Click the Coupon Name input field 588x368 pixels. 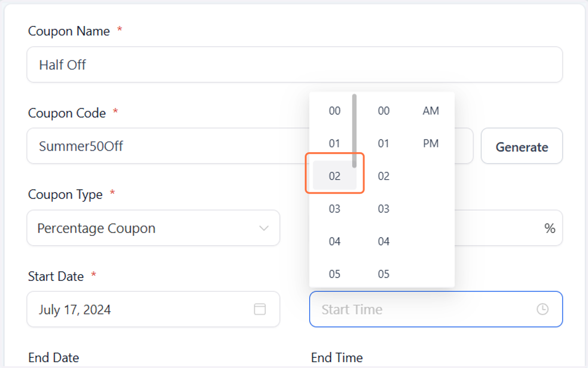pyautogui.click(x=294, y=64)
